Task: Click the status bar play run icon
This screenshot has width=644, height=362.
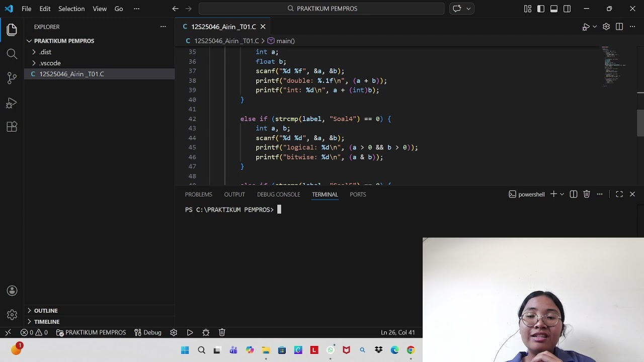Action: pos(190,332)
